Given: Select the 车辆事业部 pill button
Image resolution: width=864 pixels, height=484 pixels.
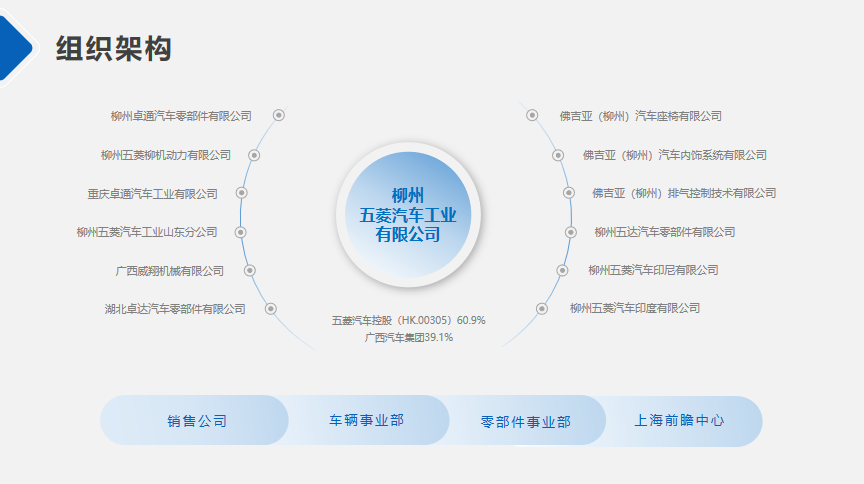Looking at the screenshot, I should click(x=366, y=420).
